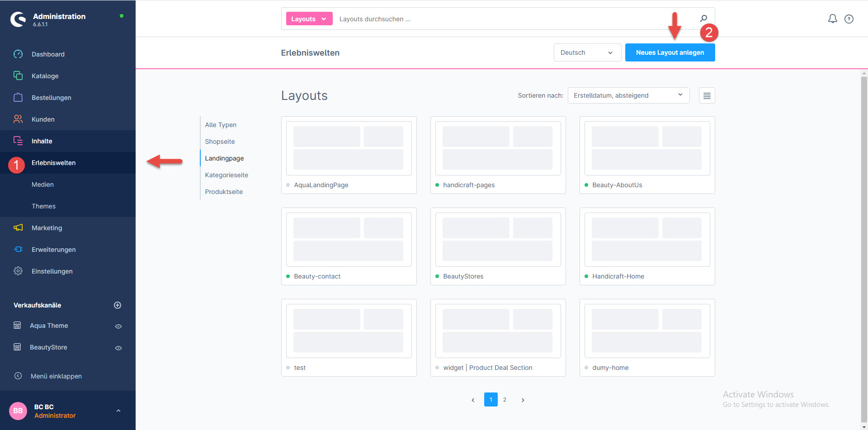This screenshot has height=430, width=868.
Task: Add a sales channel with plus icon
Action: click(x=118, y=305)
